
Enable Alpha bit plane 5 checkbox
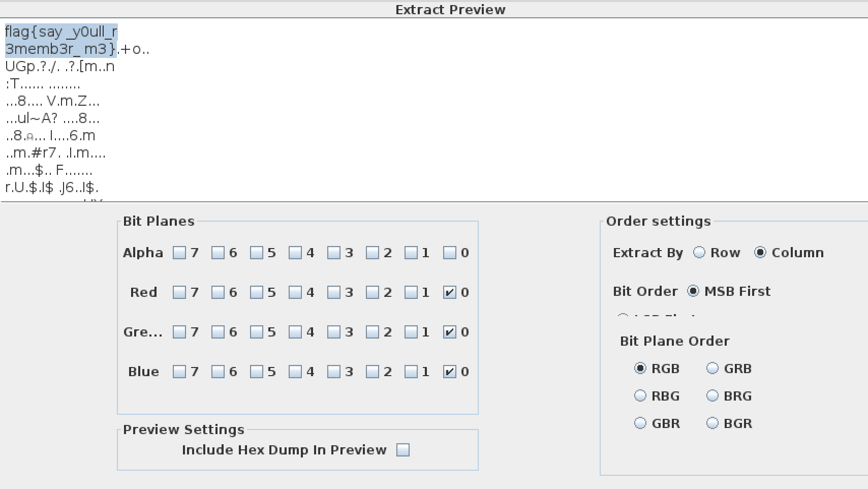257,253
